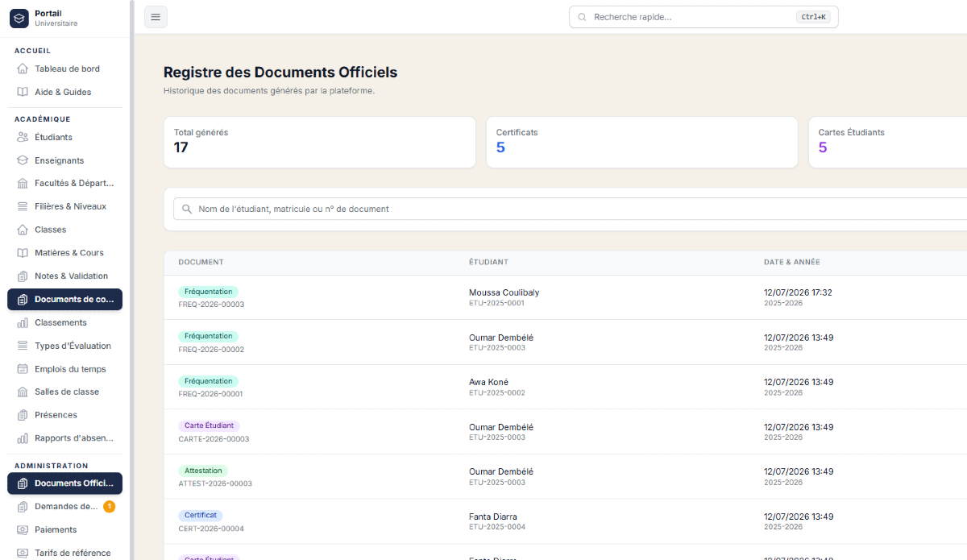
Task: Click document number FREQ-2026-00003
Action: [211, 305]
